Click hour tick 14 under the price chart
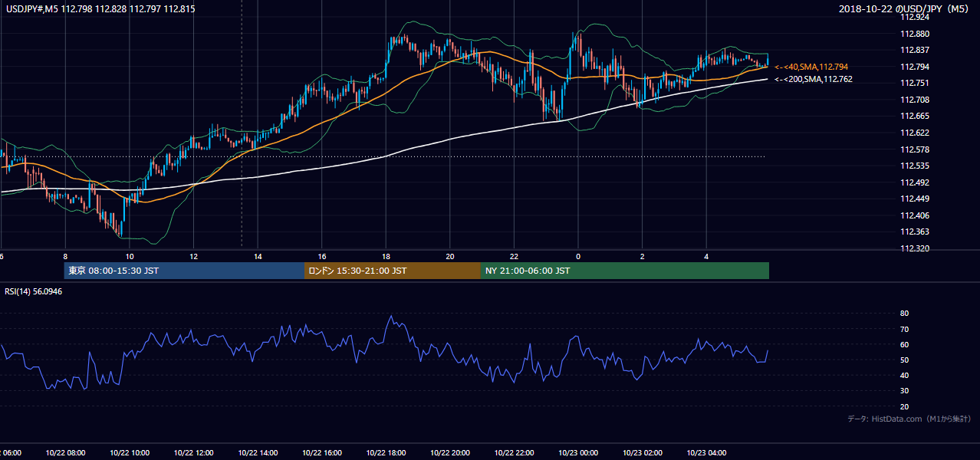Screen dimensions: 980x460 click(258, 257)
